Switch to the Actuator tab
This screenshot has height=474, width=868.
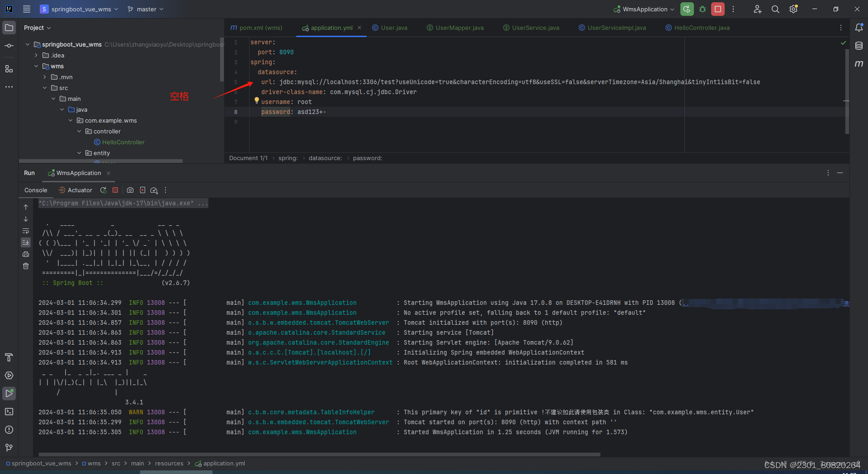click(79, 190)
